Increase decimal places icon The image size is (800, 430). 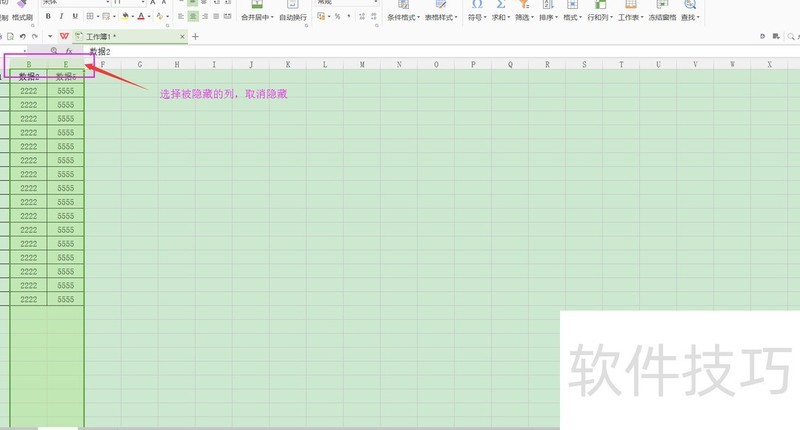tap(362, 16)
